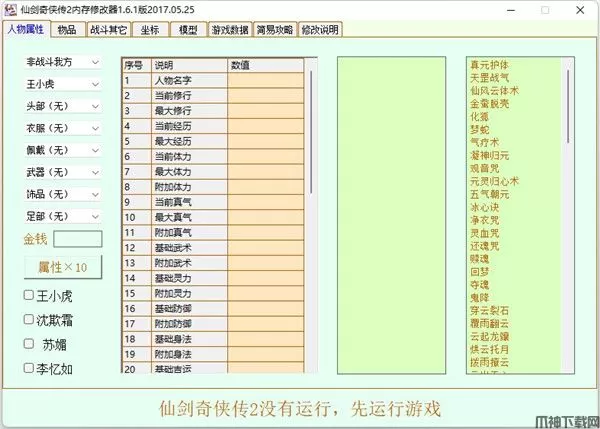Image resolution: width=600 pixels, height=429 pixels.
Task: Open the 武器(无) dropdown
Action: click(63, 172)
